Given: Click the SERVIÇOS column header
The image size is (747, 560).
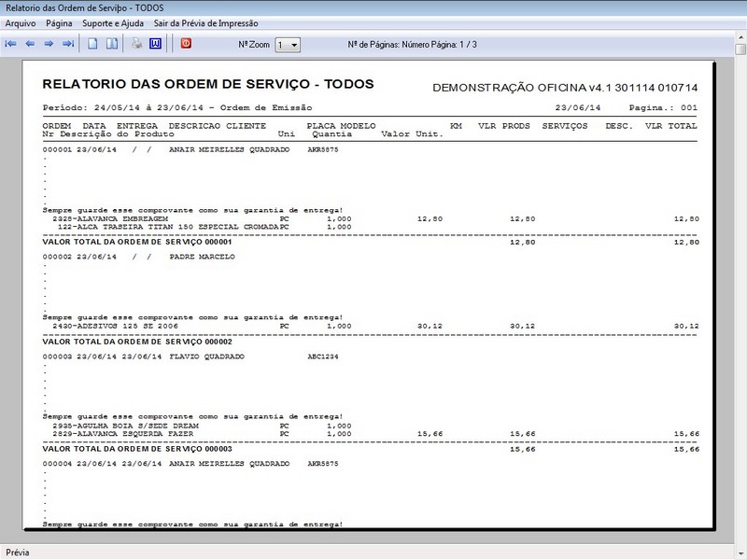Looking at the screenshot, I should pyautogui.click(x=565, y=126).
